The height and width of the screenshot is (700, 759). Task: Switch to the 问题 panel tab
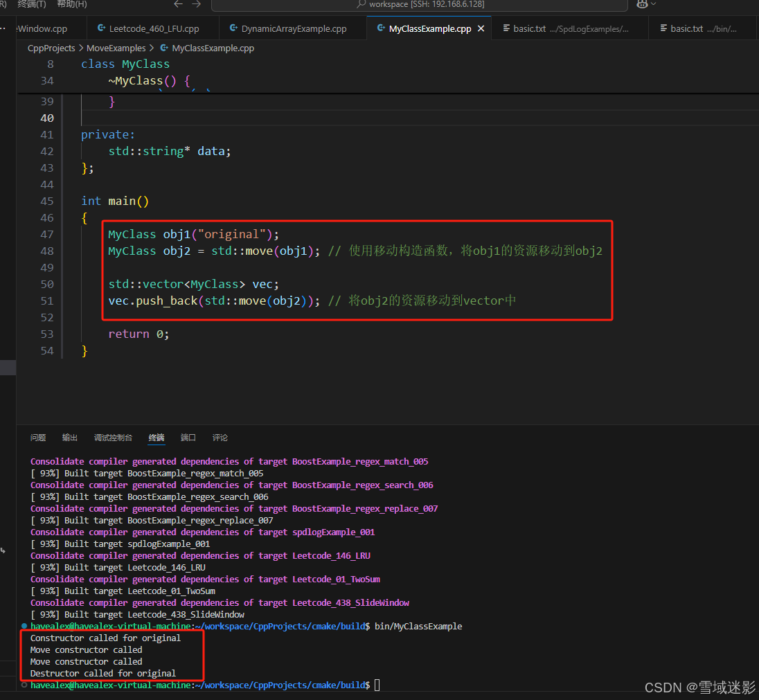click(x=37, y=438)
